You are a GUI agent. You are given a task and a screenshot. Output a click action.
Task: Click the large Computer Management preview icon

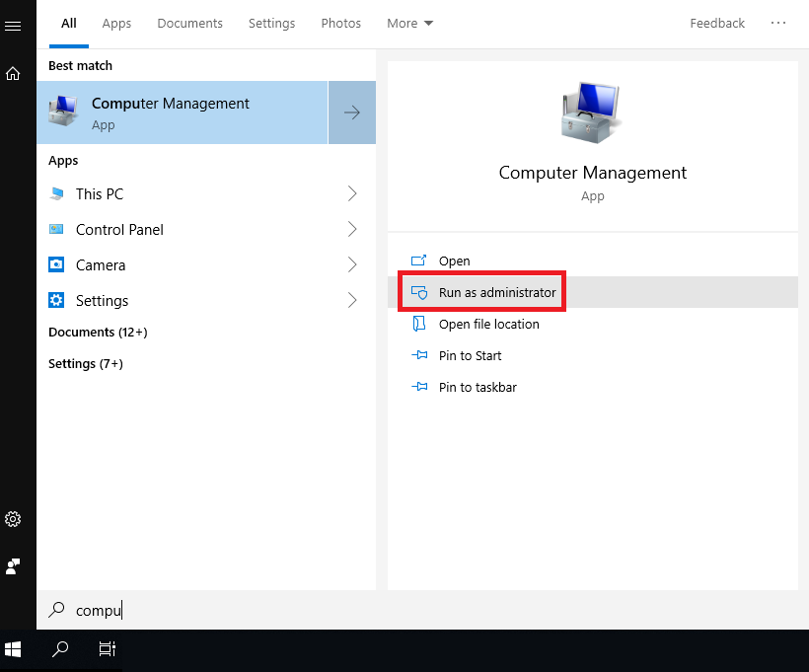coord(592,112)
